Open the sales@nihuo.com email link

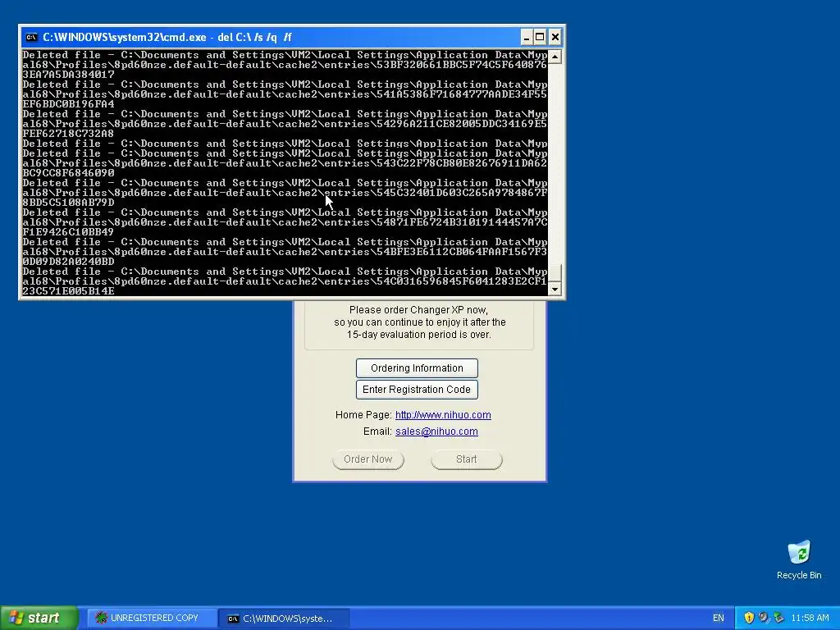click(x=436, y=431)
